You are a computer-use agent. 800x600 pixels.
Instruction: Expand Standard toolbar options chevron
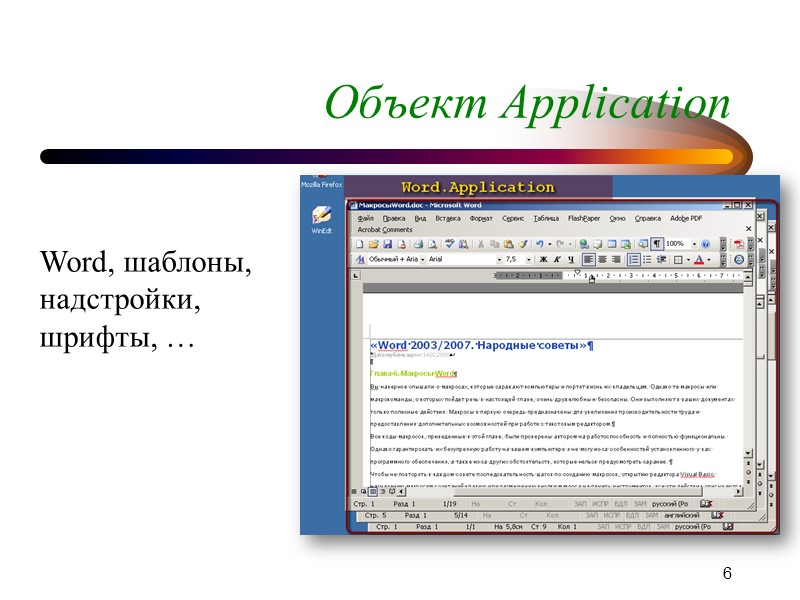point(722,244)
